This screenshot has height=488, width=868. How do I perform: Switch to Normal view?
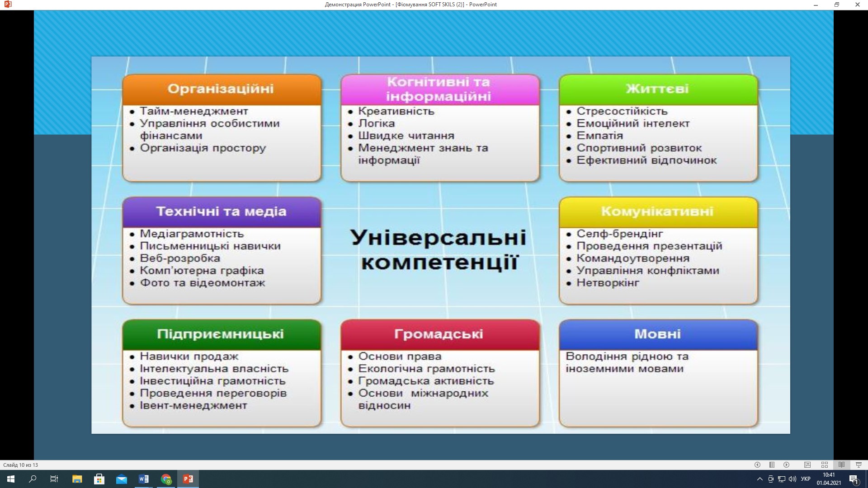click(807, 465)
